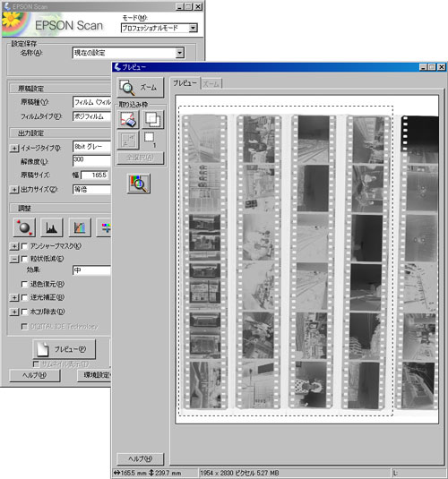Open the densitometer color magnifier tool
448x479 pixels.
point(139,184)
